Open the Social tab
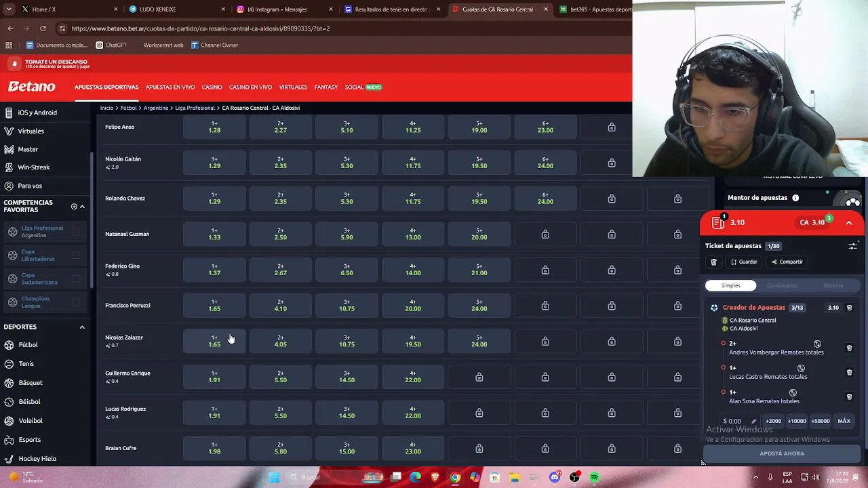The image size is (868, 488). point(363,87)
